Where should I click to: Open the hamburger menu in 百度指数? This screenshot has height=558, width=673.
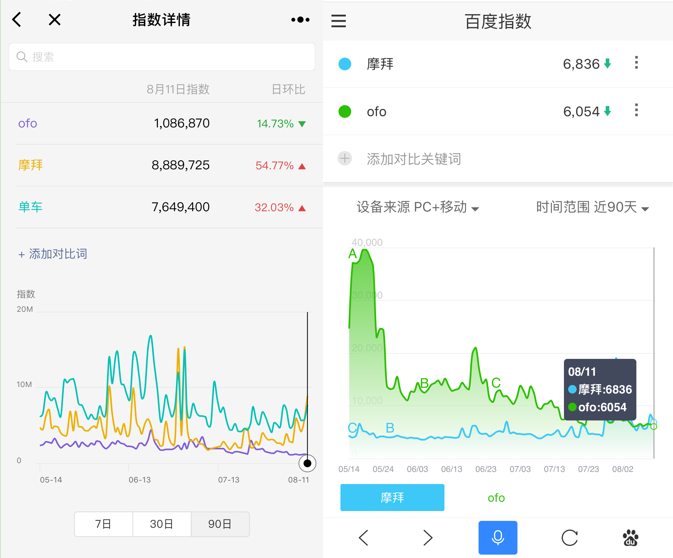pos(339,21)
